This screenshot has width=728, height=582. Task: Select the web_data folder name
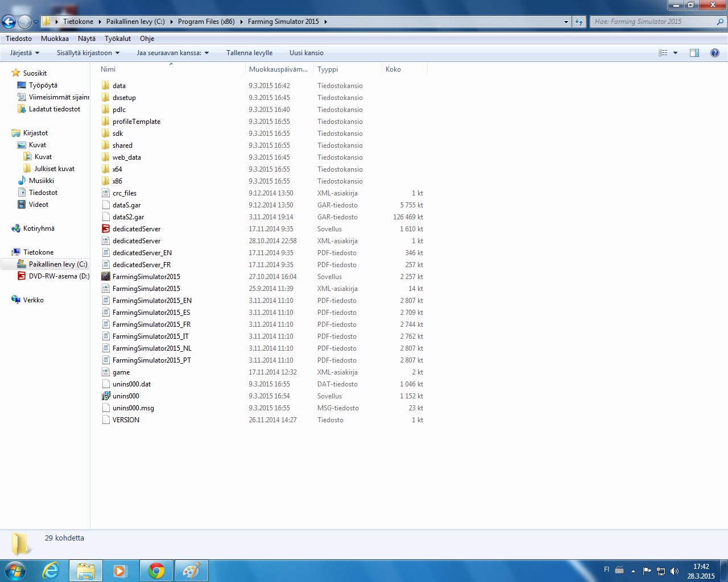(x=127, y=157)
